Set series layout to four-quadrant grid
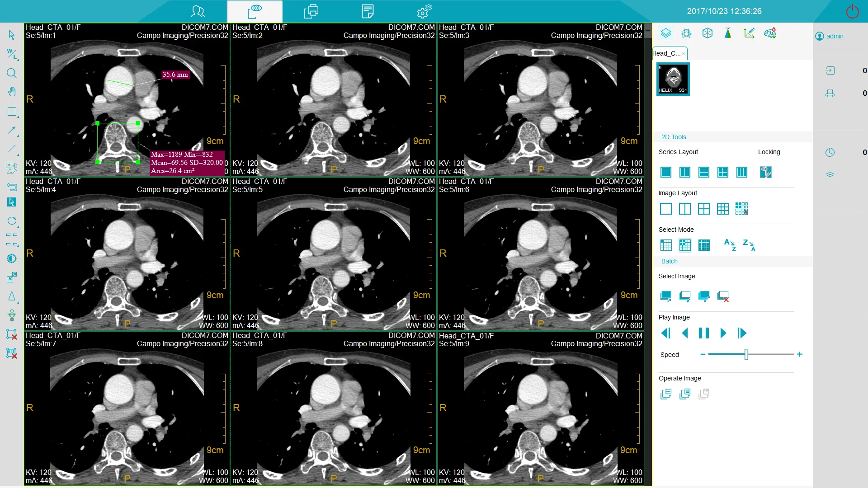 723,172
